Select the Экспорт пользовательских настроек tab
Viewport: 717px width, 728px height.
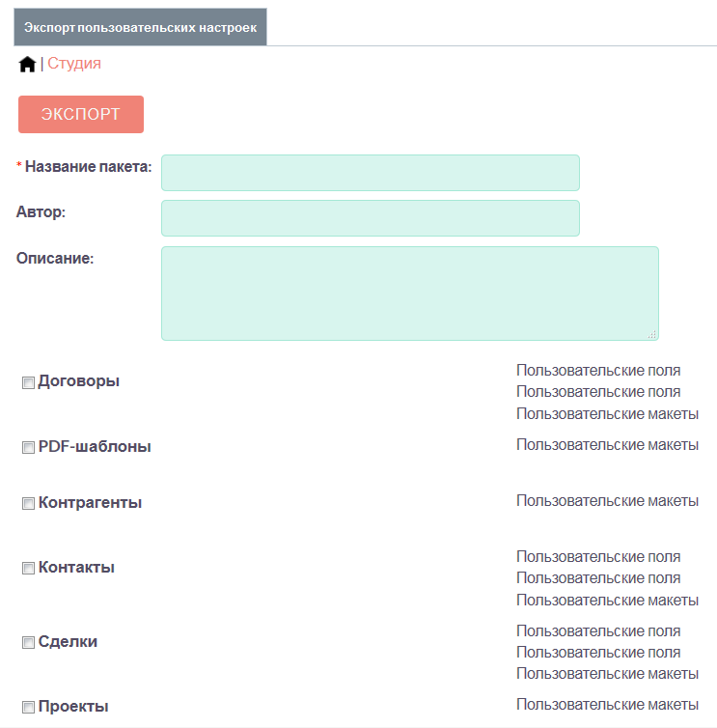click(140, 27)
